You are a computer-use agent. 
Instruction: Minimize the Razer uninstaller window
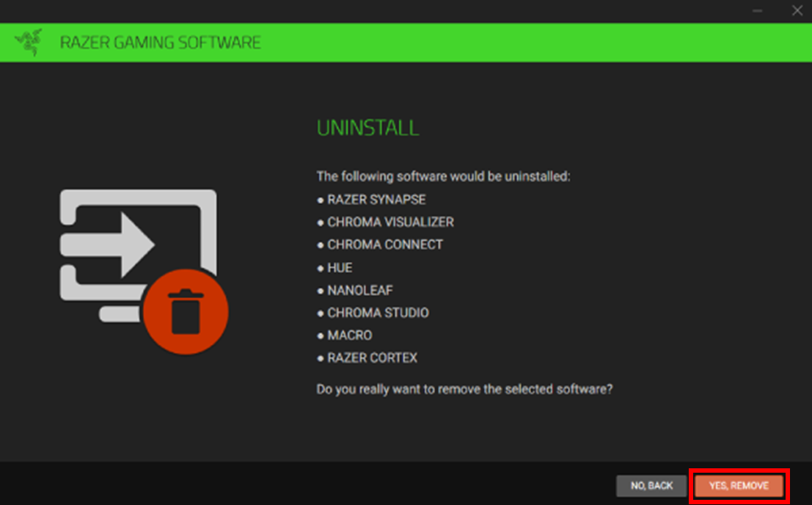[x=758, y=11]
